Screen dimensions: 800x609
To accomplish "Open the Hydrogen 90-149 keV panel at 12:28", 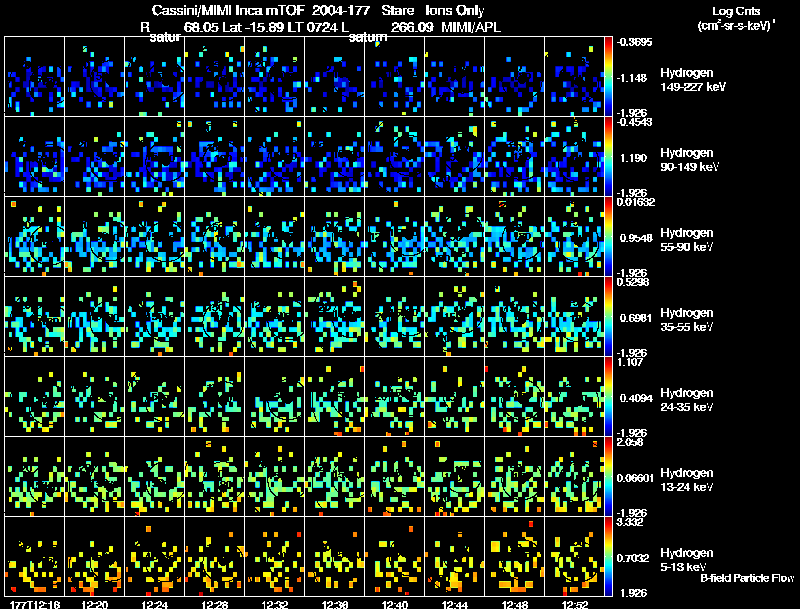I will [x=214, y=157].
